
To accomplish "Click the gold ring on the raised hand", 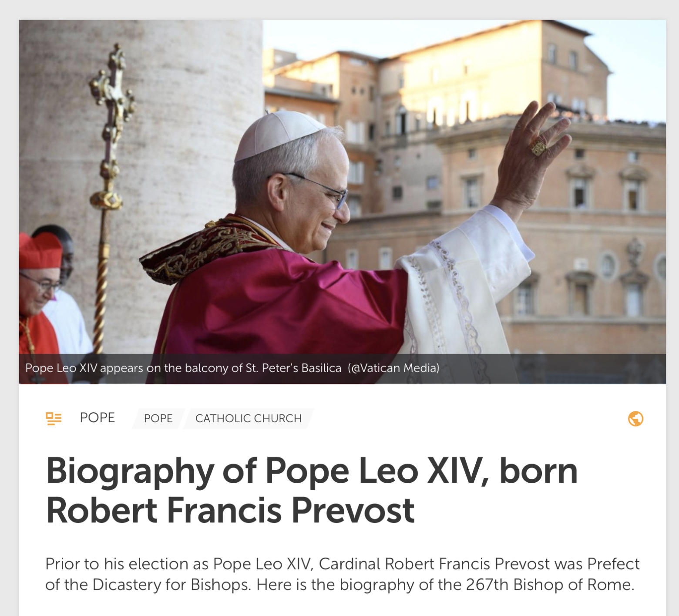I will tap(539, 148).
